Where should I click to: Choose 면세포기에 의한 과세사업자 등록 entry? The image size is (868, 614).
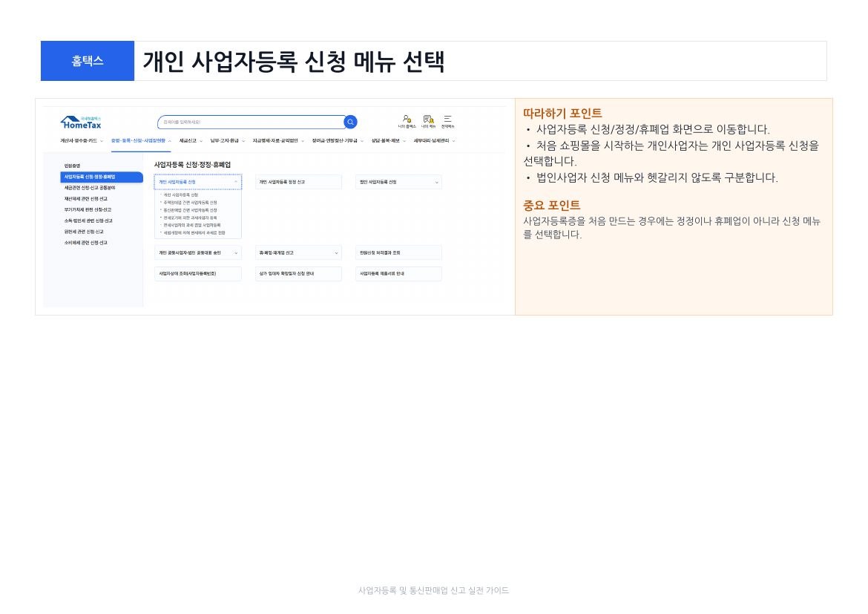click(190, 218)
